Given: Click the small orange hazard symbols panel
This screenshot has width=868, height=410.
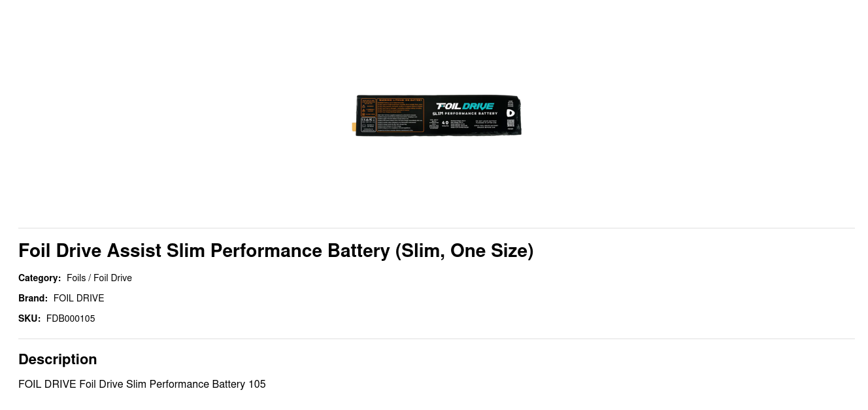Looking at the screenshot, I should [x=368, y=108].
